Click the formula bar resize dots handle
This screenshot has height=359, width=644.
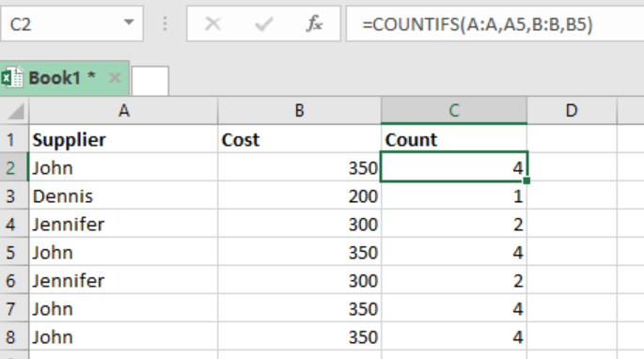click(x=165, y=23)
